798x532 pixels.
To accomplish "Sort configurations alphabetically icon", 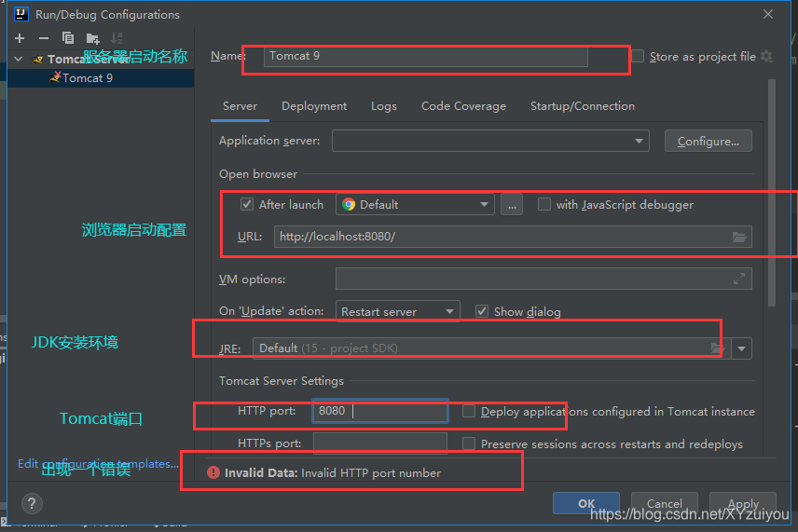I will [x=117, y=38].
